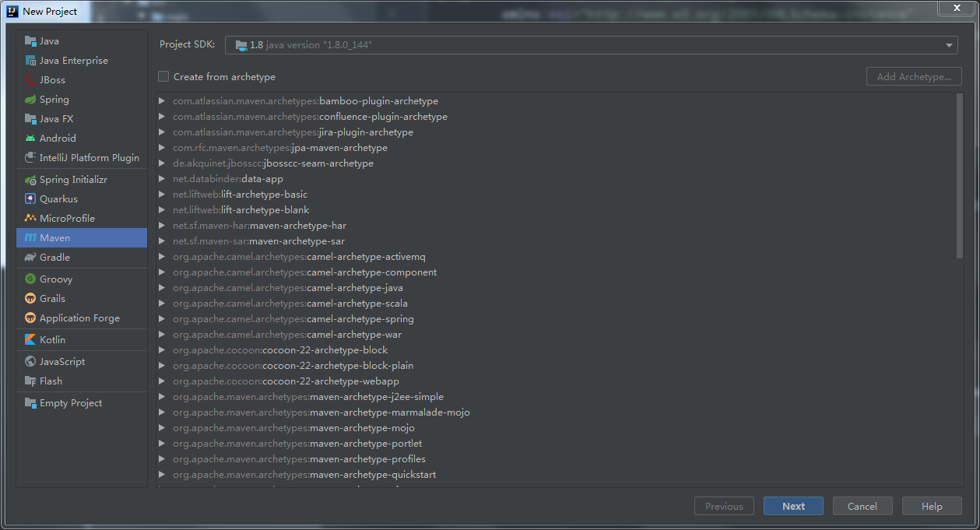This screenshot has width=980, height=530.
Task: Choose Gradle project type
Action: [x=82, y=258]
